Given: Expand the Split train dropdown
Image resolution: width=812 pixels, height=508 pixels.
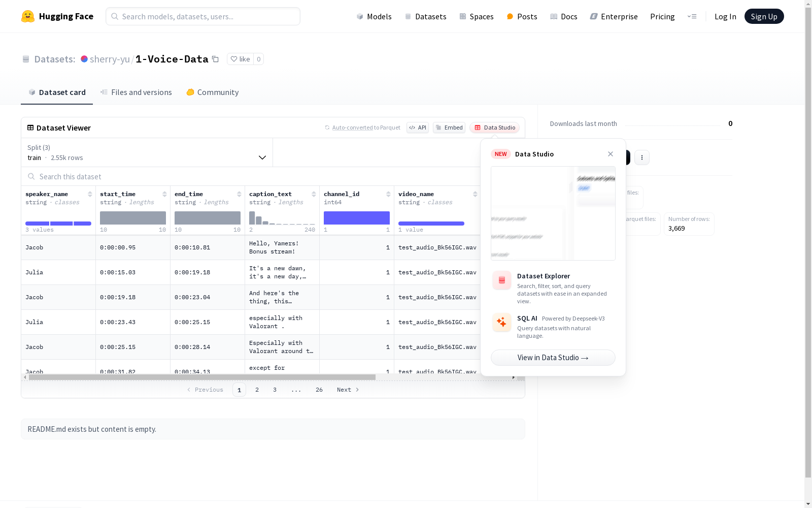Looking at the screenshot, I should 147,152.
